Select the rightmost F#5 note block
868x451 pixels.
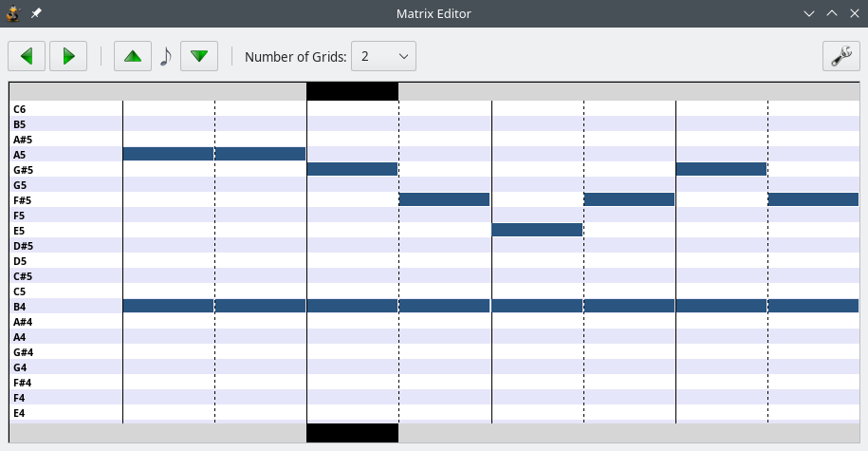[x=813, y=199]
